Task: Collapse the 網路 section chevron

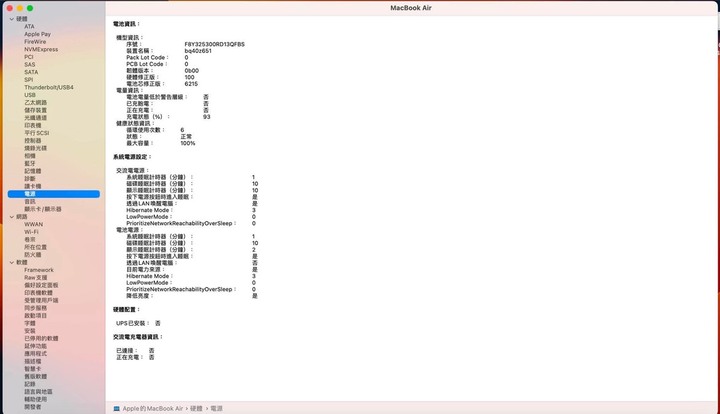Action: click(11, 217)
